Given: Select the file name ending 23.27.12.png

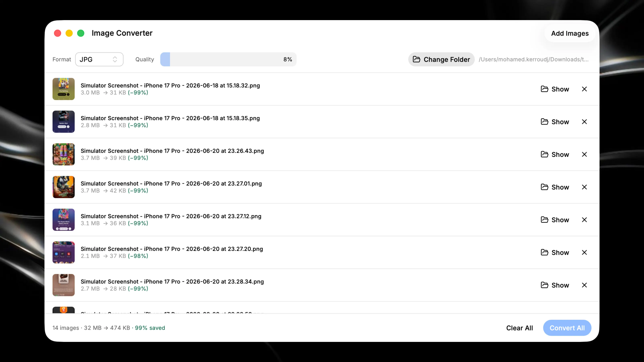Looking at the screenshot, I should 171,216.
